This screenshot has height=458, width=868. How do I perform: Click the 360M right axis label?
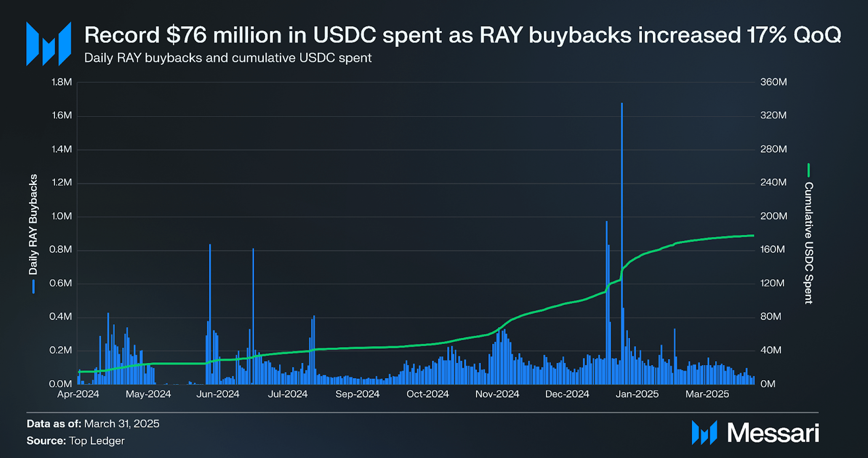click(774, 82)
